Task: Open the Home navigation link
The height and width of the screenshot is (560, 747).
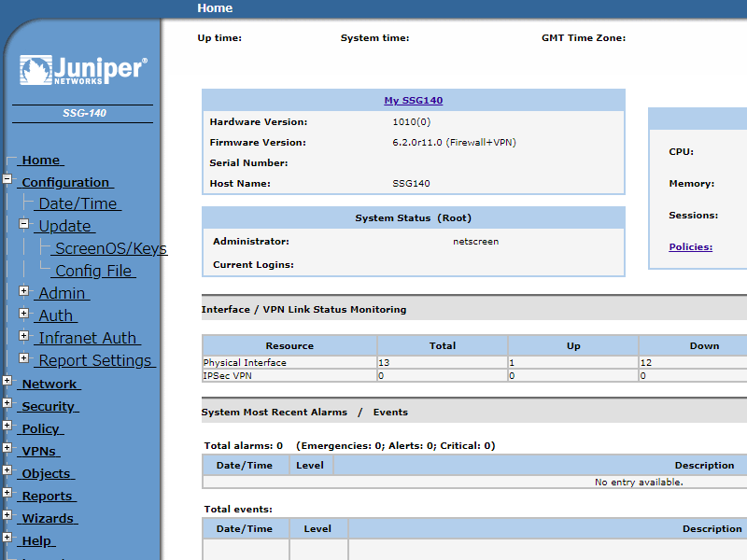Action: (x=41, y=160)
